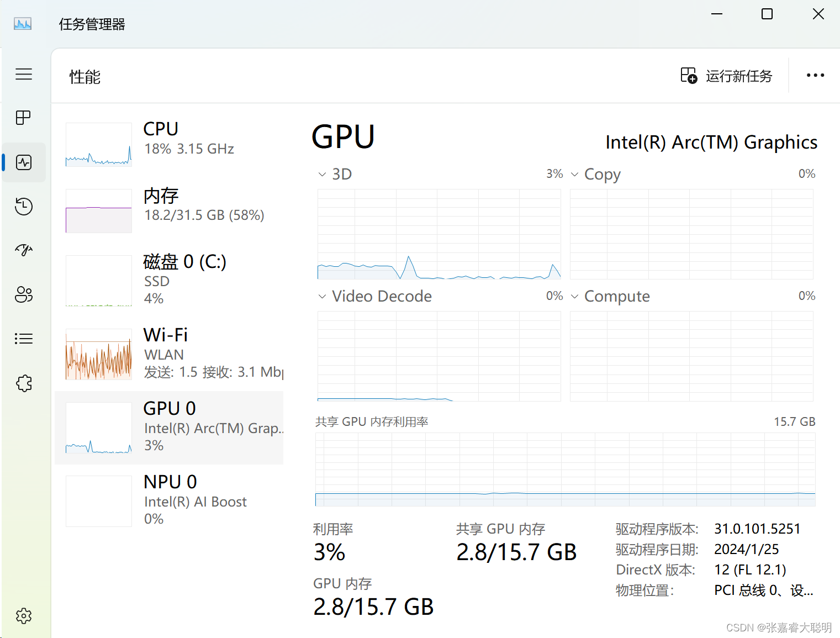Open the Services sidebar icon

tap(23, 383)
